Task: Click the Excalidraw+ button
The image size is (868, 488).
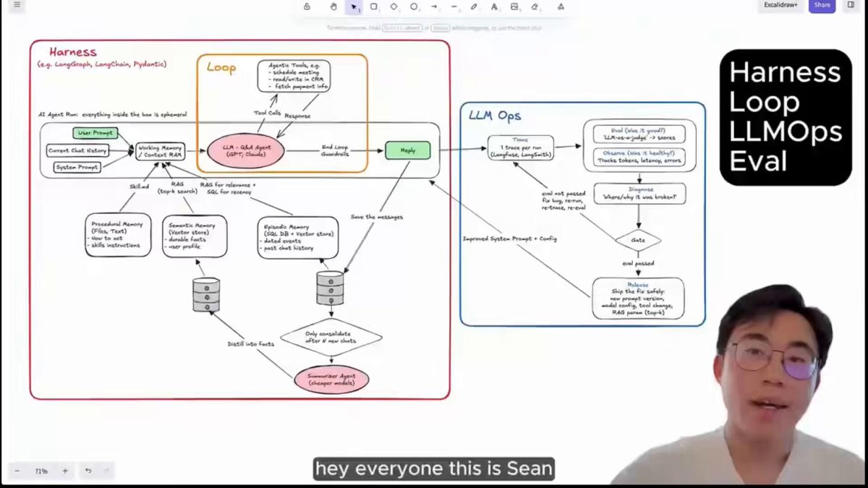Action: 780,5
